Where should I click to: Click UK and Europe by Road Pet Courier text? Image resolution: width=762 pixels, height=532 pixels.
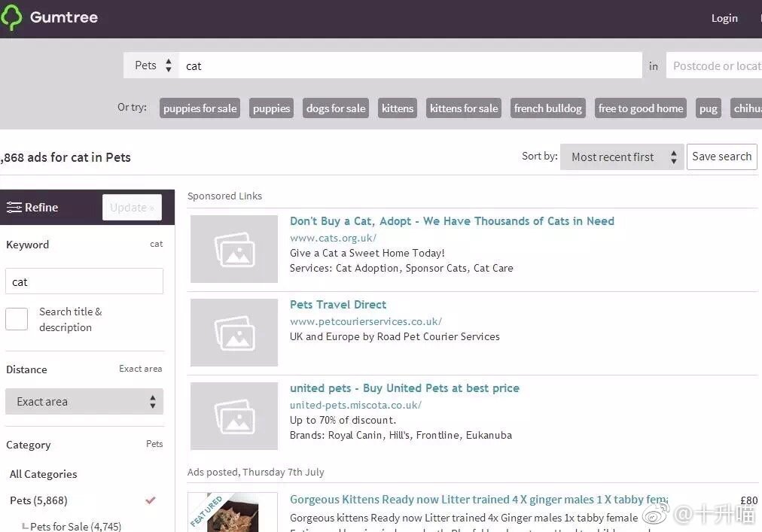(395, 336)
